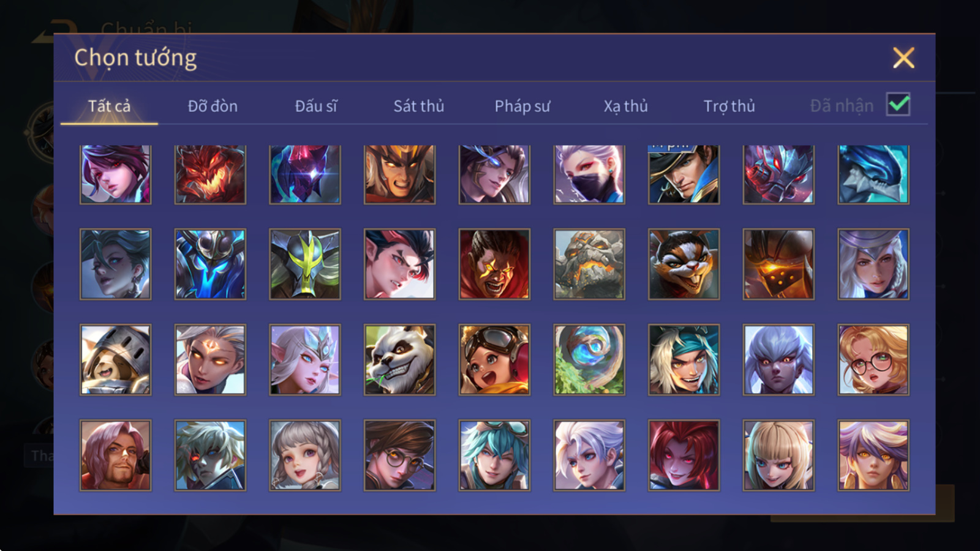Switch to the Đỡ đòn tab

click(213, 106)
